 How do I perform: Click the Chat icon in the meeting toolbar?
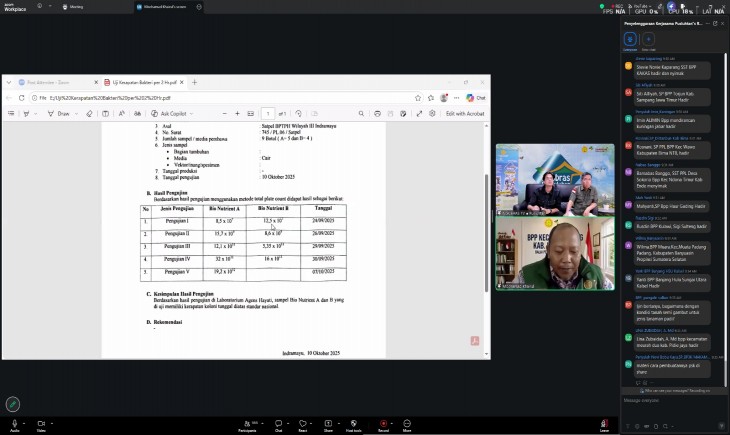coord(278,421)
